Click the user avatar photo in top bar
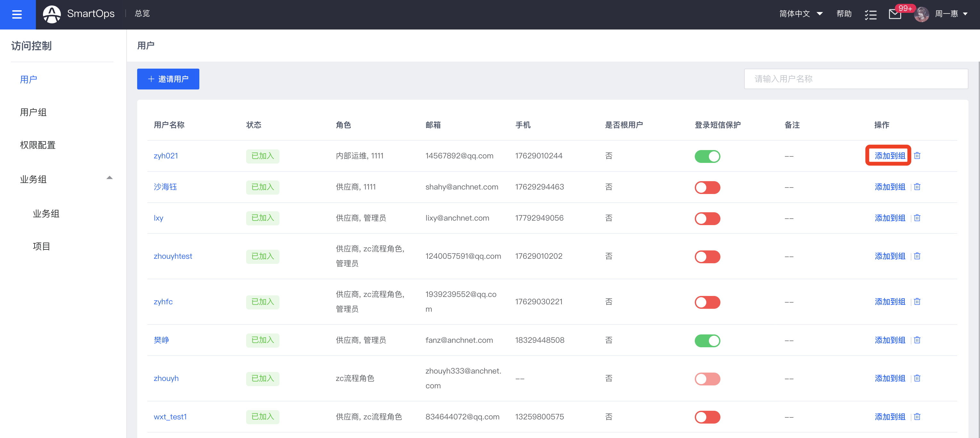This screenshot has height=438, width=980. pyautogui.click(x=921, y=14)
